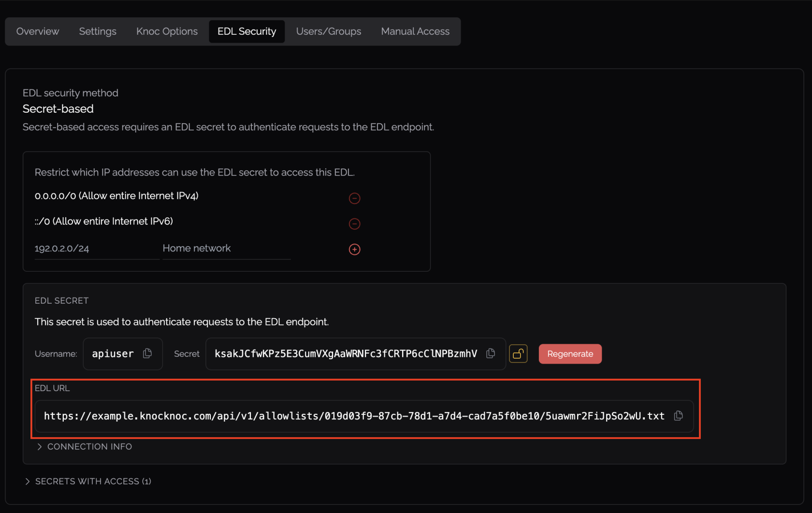Copy the EDL secret value

point(490,353)
